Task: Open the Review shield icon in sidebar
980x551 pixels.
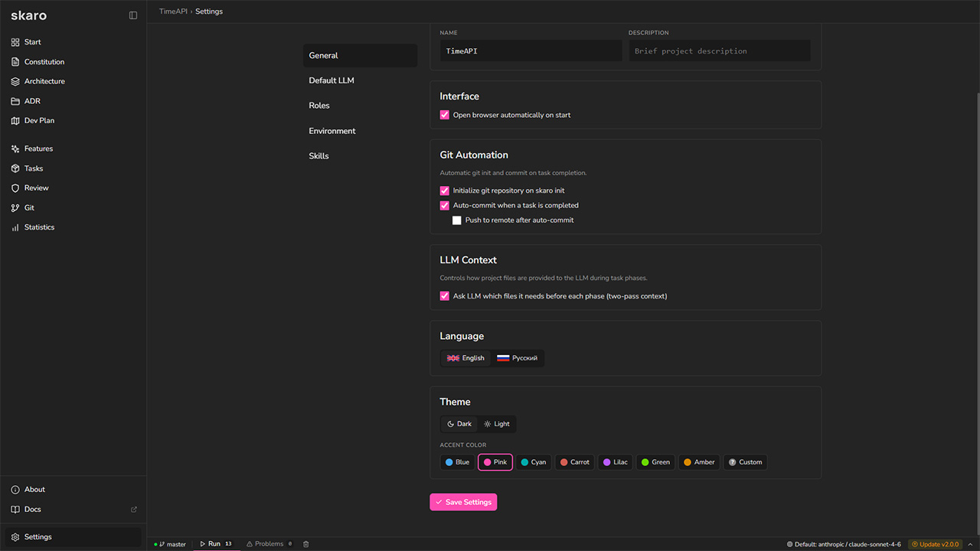Action: 15,188
